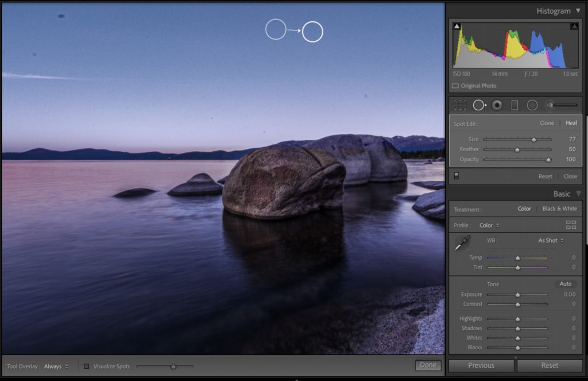Open the Profile Browser grid icon
The image size is (588, 381).
click(x=571, y=225)
